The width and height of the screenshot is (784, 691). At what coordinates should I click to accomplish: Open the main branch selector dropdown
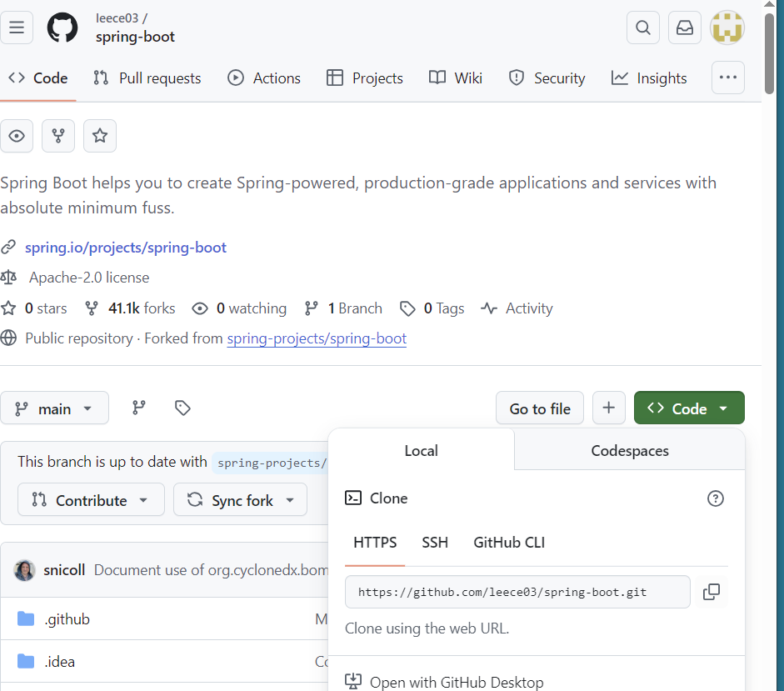pos(54,408)
